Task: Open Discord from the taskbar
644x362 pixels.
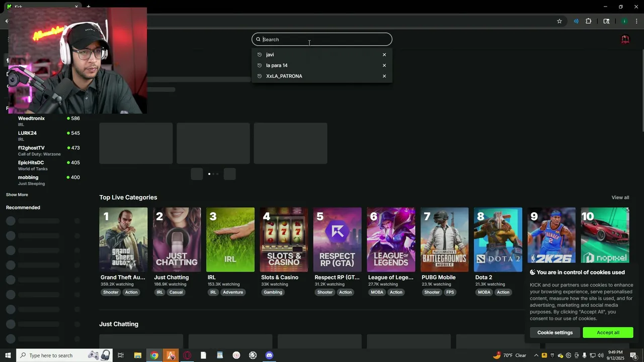Action: pos(269,355)
